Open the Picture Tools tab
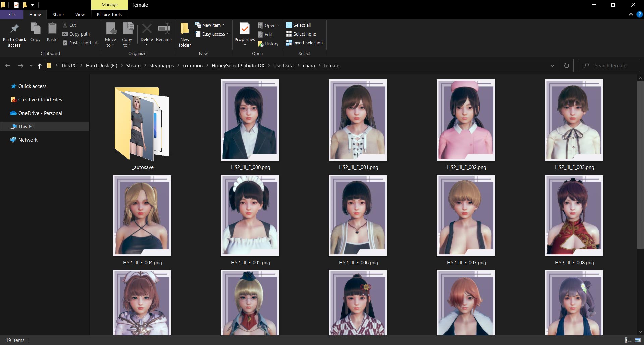 [109, 14]
